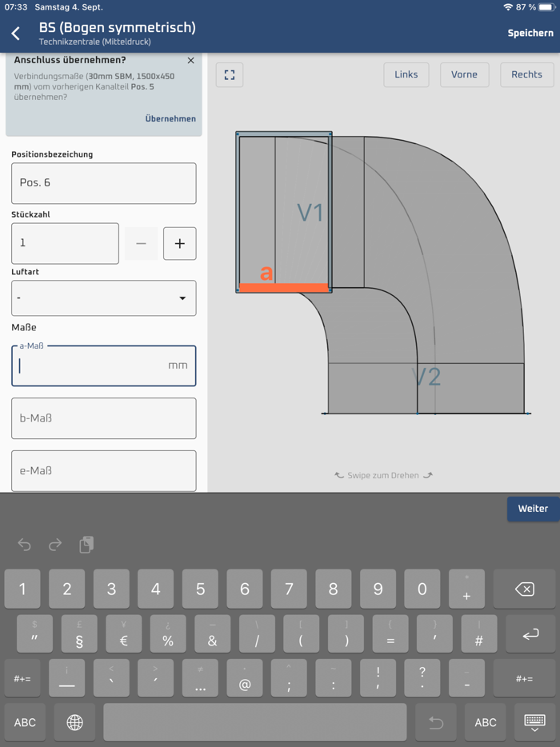Decrease Stückzahl with minus button

[141, 243]
